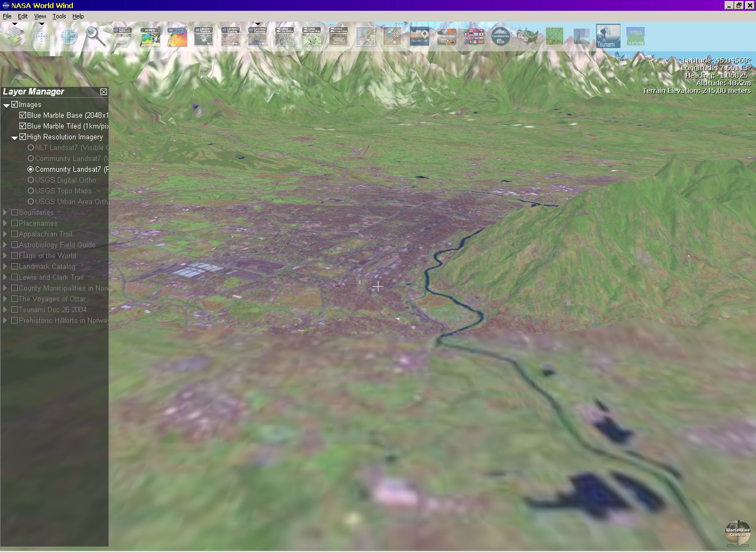Open the File menu
Viewport: 756px width, 553px height.
coord(7,16)
